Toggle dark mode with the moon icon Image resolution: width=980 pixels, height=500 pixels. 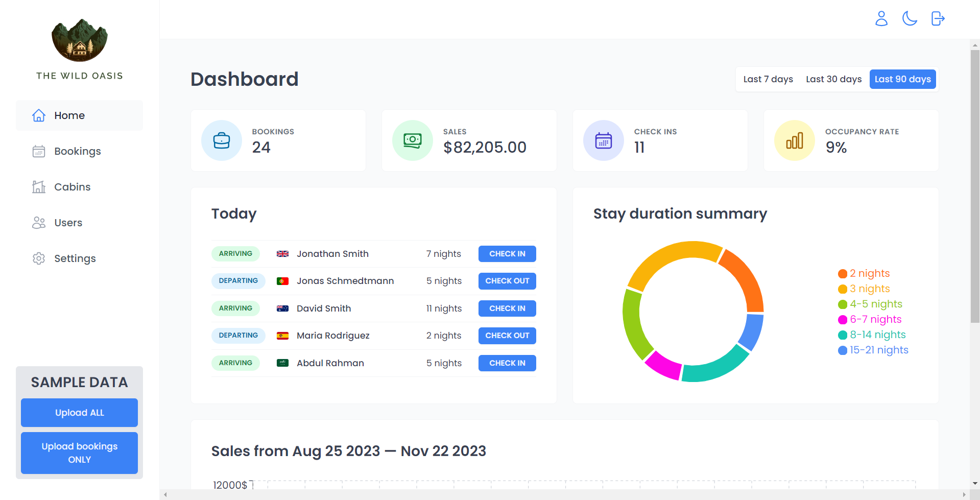pos(910,19)
